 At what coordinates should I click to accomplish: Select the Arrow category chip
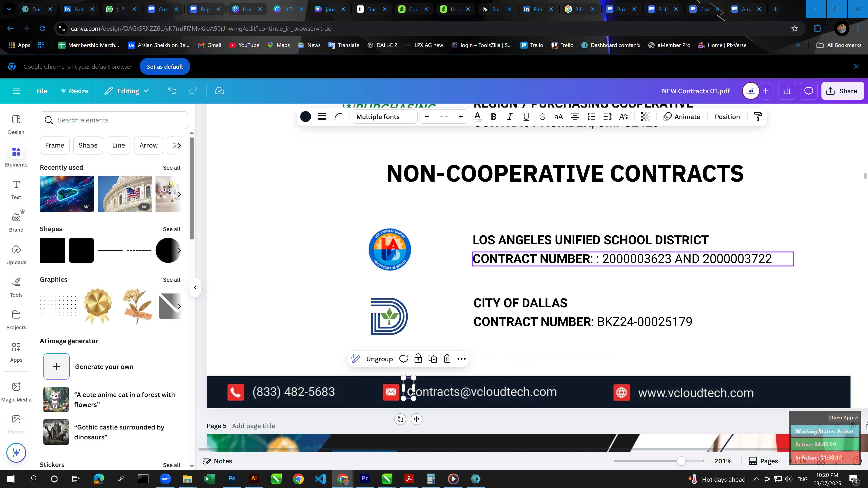coord(149,145)
